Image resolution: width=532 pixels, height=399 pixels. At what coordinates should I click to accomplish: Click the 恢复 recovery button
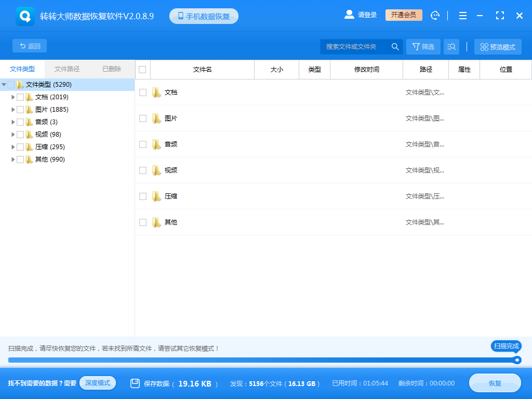(x=494, y=383)
